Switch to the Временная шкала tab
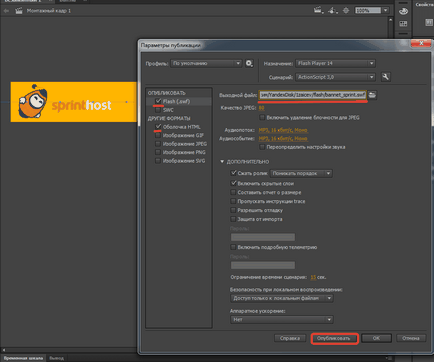 (23, 358)
